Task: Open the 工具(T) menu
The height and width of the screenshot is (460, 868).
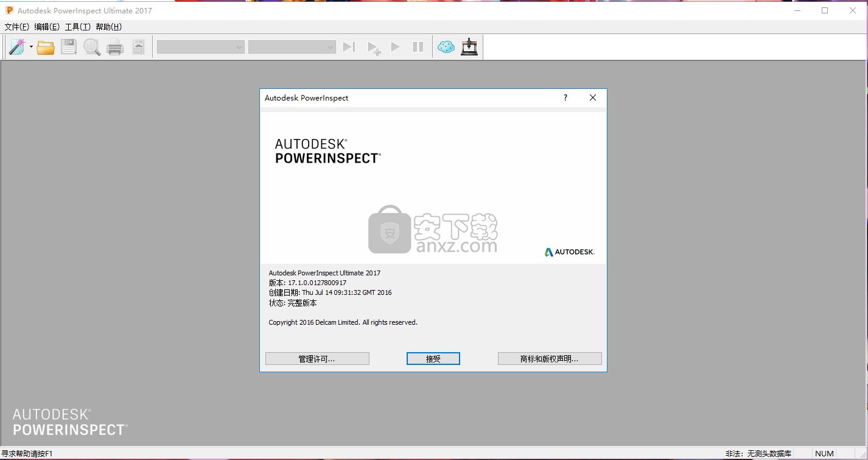Action: click(78, 27)
